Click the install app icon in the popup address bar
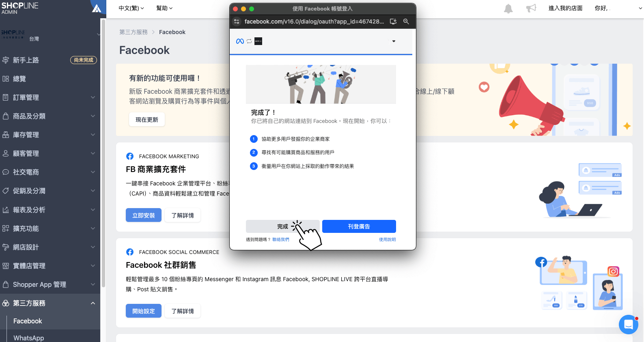 coord(393,22)
